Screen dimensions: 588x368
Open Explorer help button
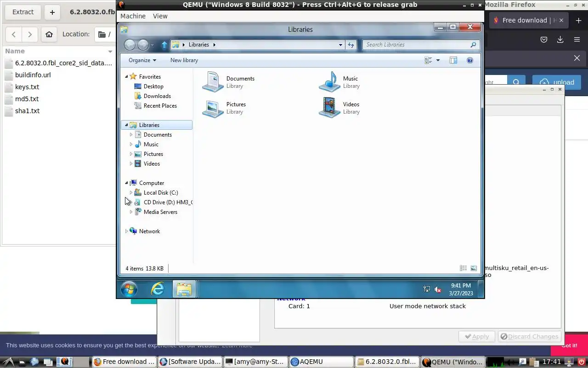tap(470, 60)
